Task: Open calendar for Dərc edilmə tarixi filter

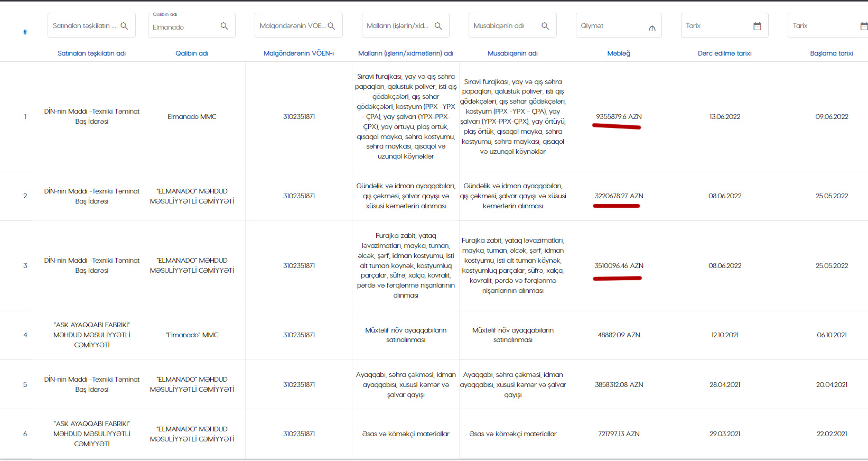Action: (x=757, y=26)
